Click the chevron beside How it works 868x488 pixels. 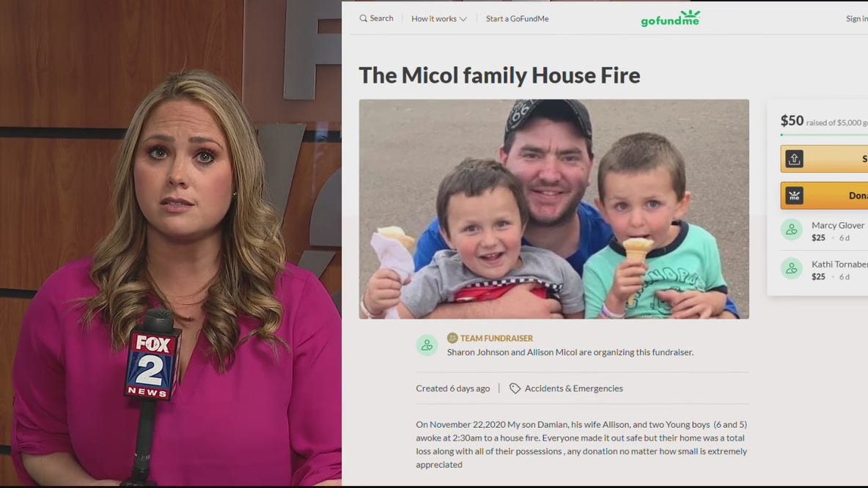click(463, 19)
